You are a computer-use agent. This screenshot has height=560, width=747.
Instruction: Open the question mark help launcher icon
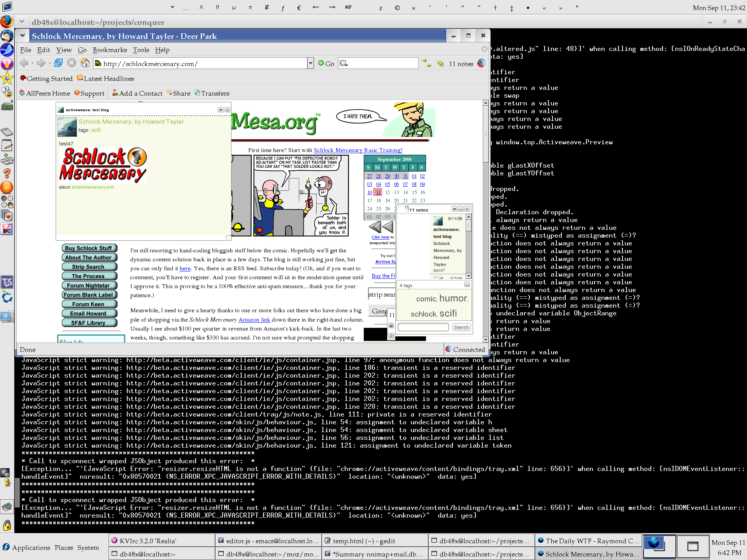pyautogui.click(x=7, y=173)
